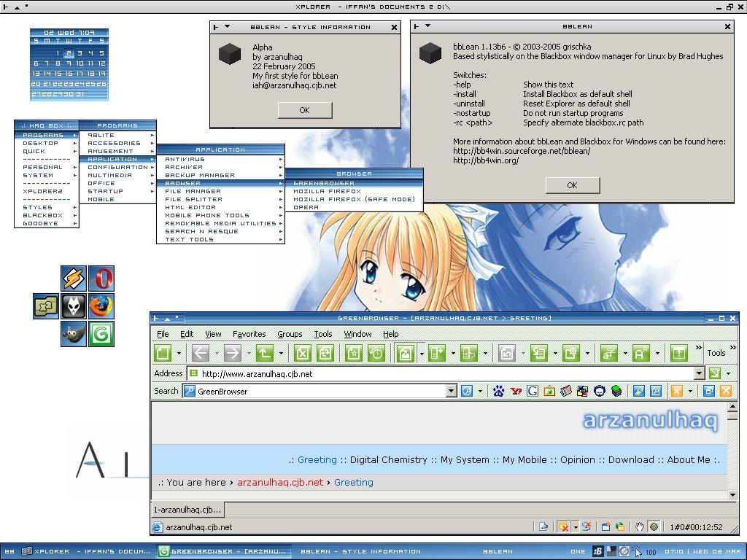Launch Winamp from desktop icon cluster
Viewport: 747px width, 560px height.
(74, 279)
